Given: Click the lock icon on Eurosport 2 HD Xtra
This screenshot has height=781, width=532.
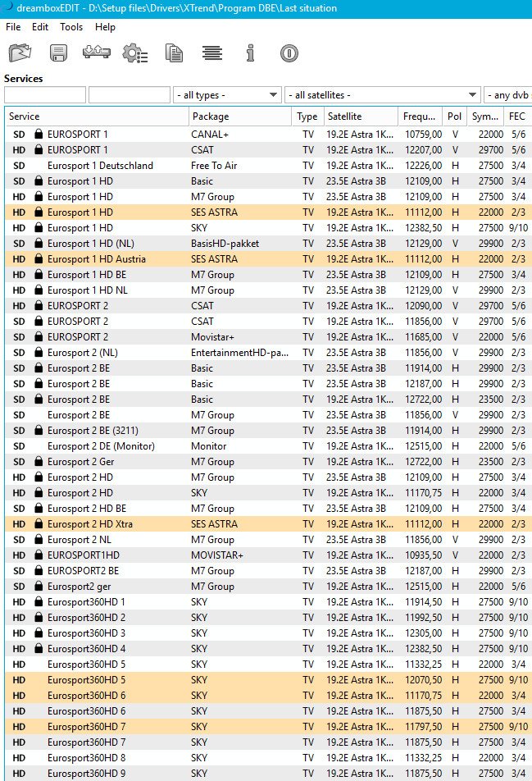Looking at the screenshot, I should click(x=39, y=523).
